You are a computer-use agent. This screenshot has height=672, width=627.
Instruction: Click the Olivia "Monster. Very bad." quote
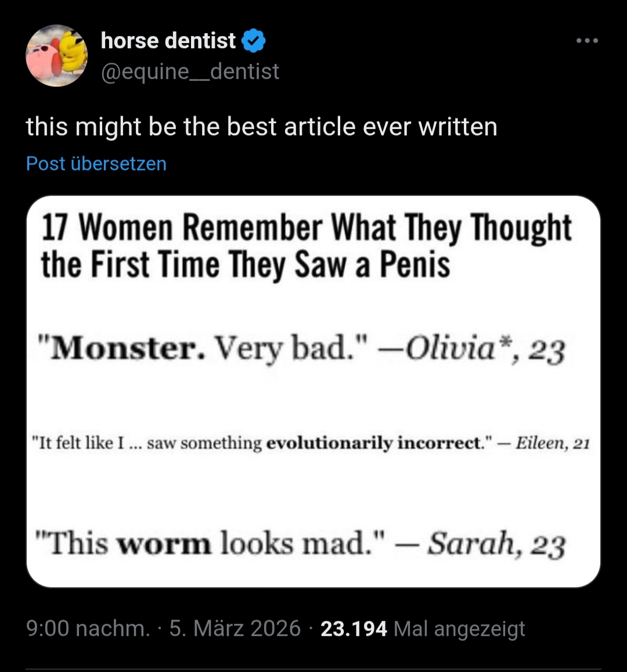pyautogui.click(x=302, y=348)
